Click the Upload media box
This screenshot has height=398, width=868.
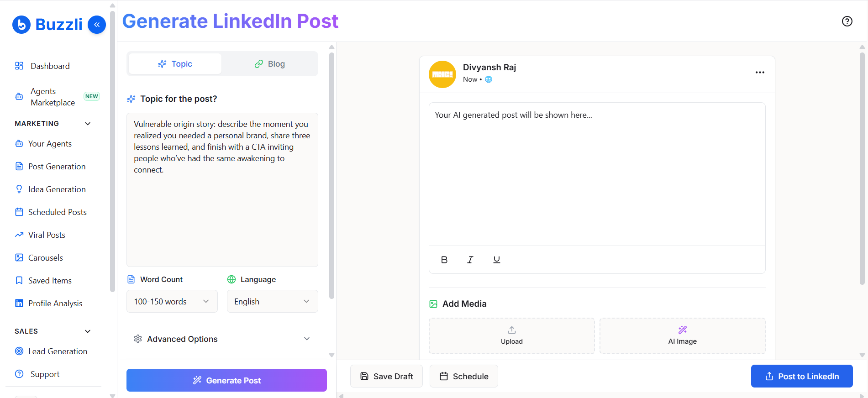click(511, 336)
